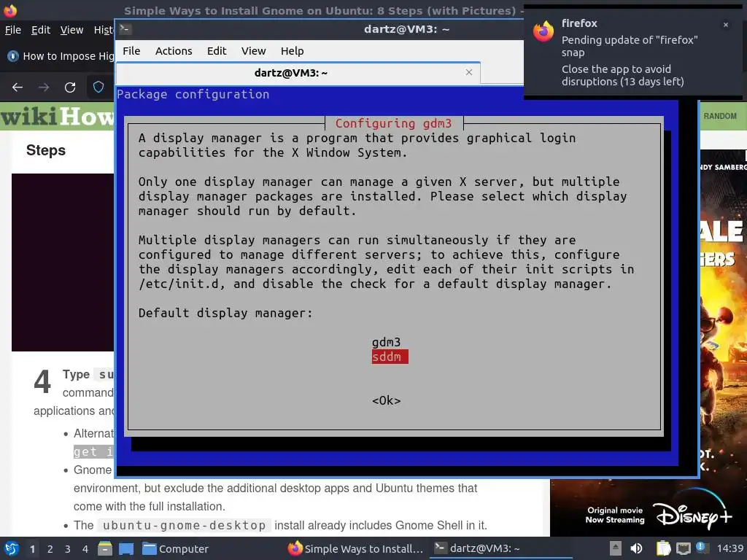Select sddm as default display manager
This screenshot has height=560, width=747.
(x=390, y=357)
